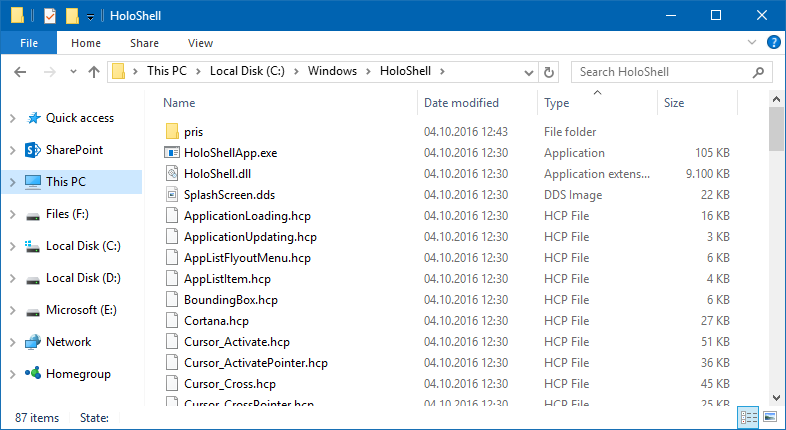
Task: Click the Windows breadcrumb in address bar
Action: click(x=332, y=71)
